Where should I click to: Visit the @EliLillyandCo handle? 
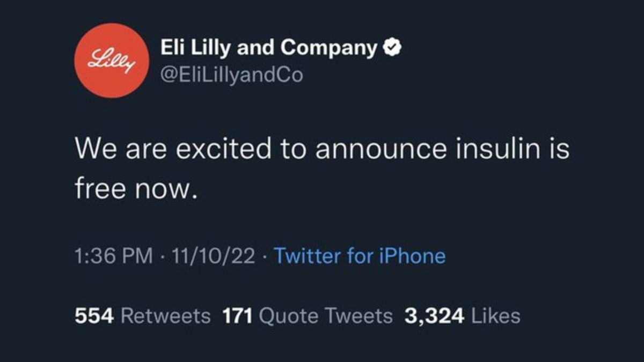pos(232,75)
